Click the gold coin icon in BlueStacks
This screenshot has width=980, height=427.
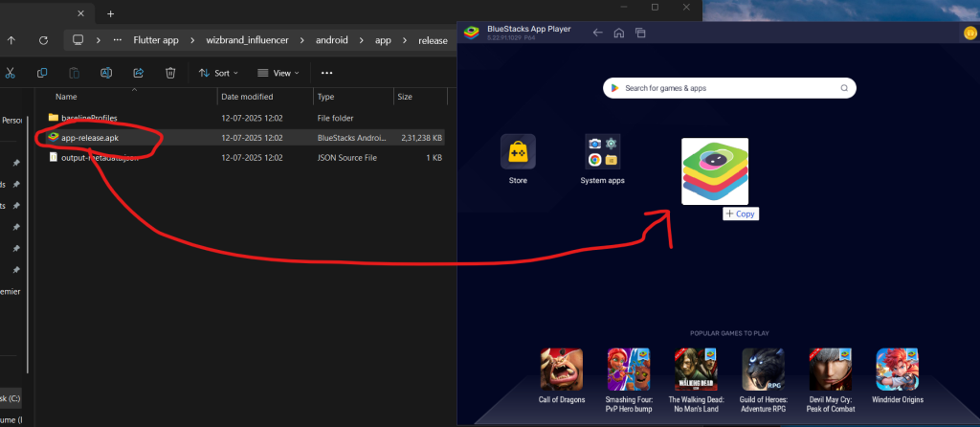pyautogui.click(x=970, y=33)
